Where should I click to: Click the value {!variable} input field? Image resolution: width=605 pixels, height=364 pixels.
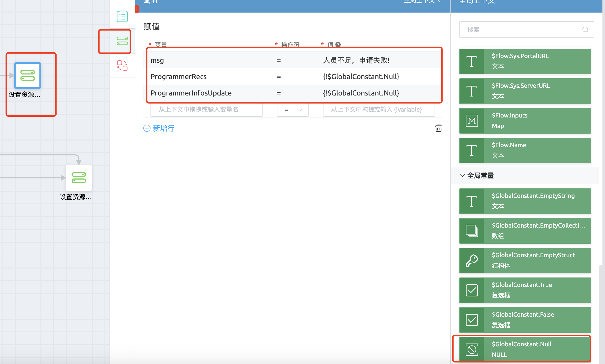(379, 110)
